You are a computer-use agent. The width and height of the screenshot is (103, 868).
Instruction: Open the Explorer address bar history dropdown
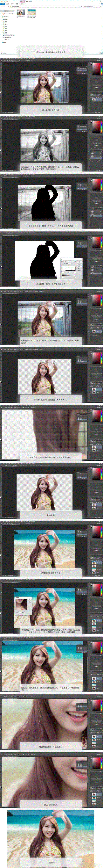80,6
